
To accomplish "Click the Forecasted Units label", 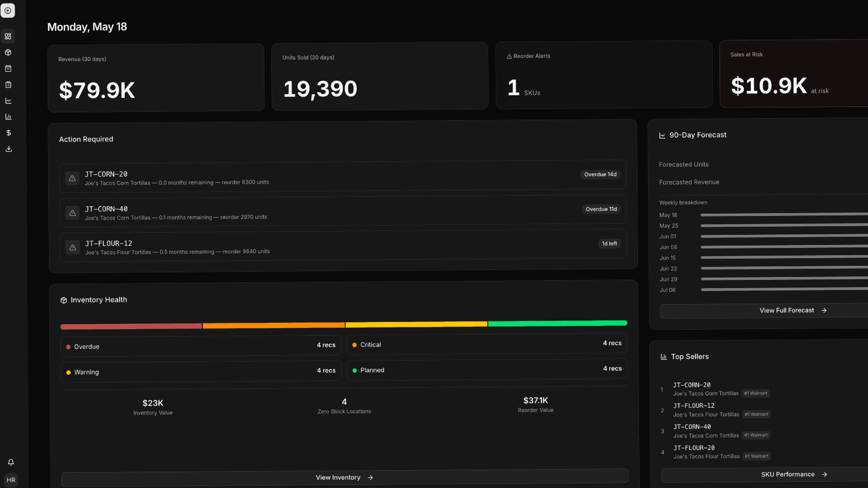I will (684, 165).
